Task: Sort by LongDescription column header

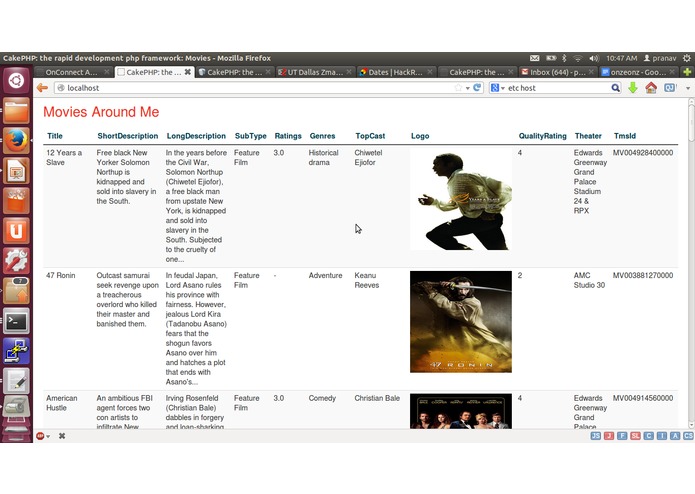Action: click(196, 136)
